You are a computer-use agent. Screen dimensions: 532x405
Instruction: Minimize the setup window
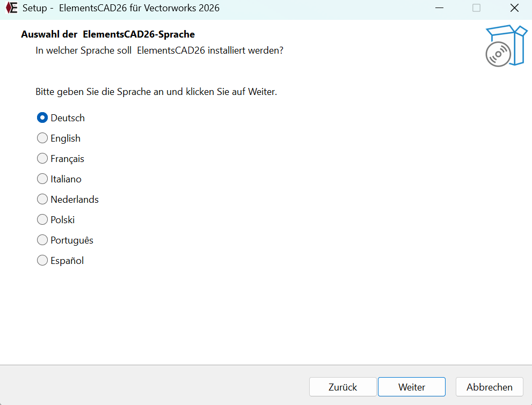pos(439,8)
